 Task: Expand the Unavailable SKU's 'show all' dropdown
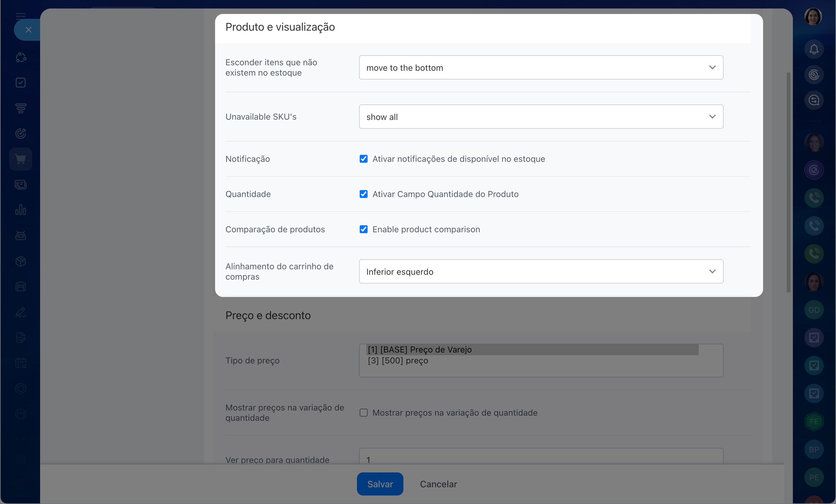pos(541,117)
